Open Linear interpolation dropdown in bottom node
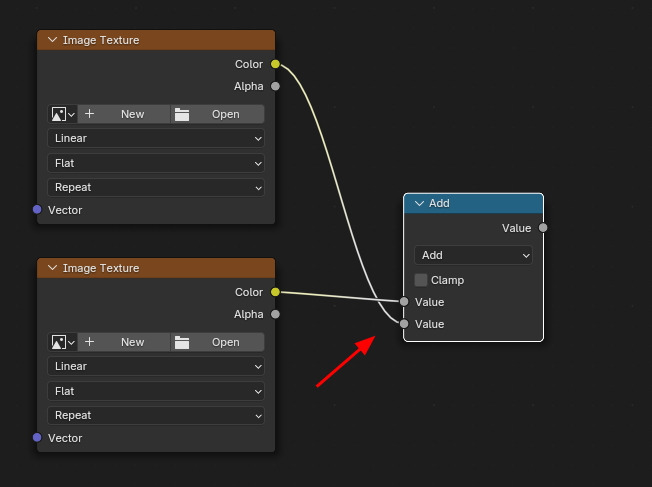The image size is (652, 487). click(156, 366)
